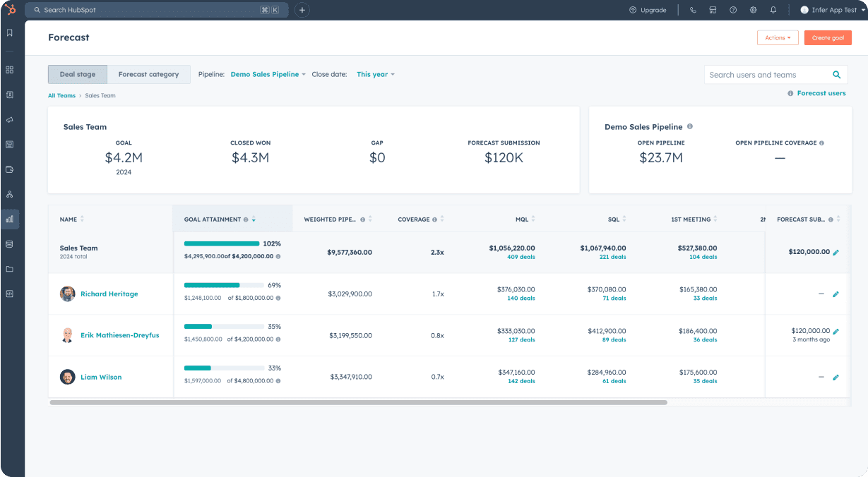Select the Reporting bar chart icon in sidebar
The image size is (868, 477).
[x=10, y=219]
